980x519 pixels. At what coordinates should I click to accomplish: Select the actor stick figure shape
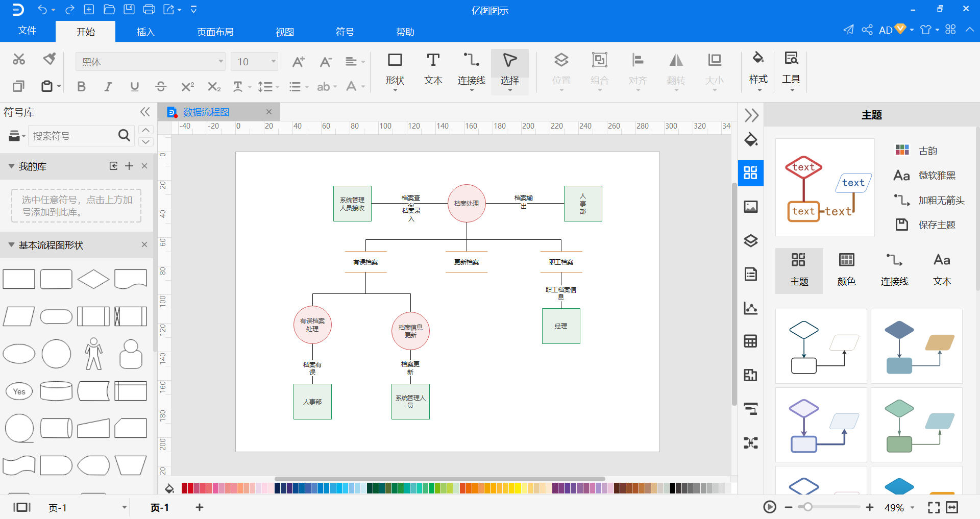point(93,353)
